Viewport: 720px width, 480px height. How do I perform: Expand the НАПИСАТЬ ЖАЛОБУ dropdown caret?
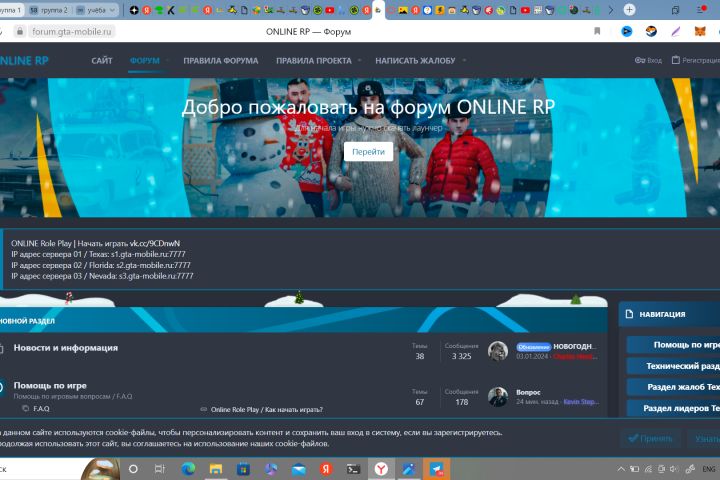464,60
